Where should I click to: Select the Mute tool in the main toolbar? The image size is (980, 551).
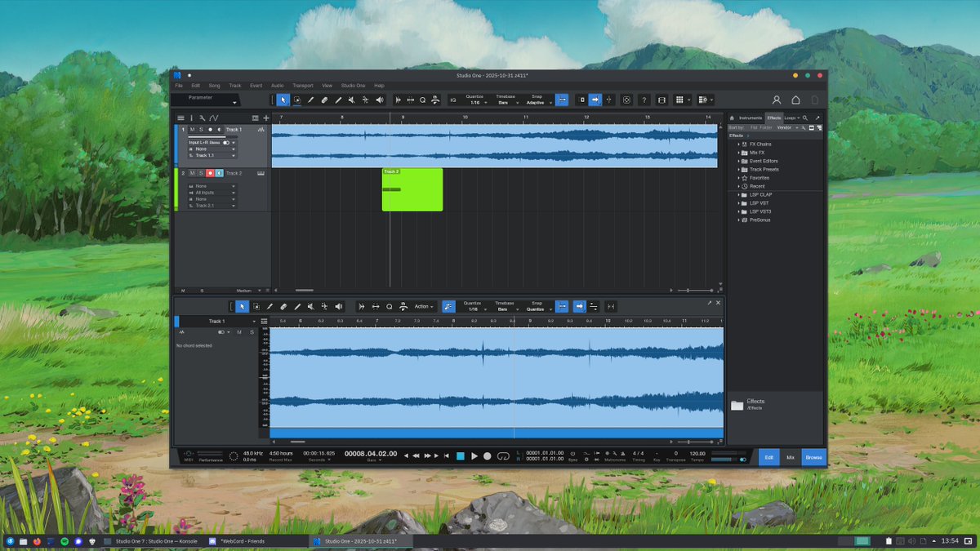coord(351,100)
